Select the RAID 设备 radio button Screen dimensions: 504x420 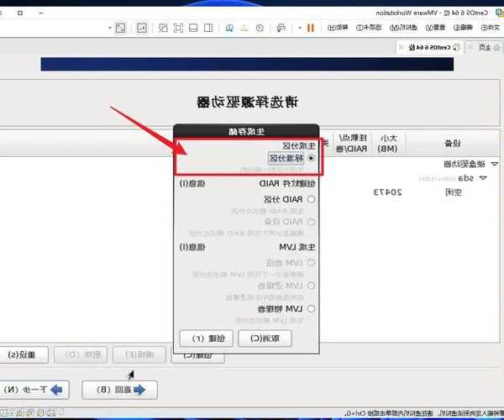[311, 222]
